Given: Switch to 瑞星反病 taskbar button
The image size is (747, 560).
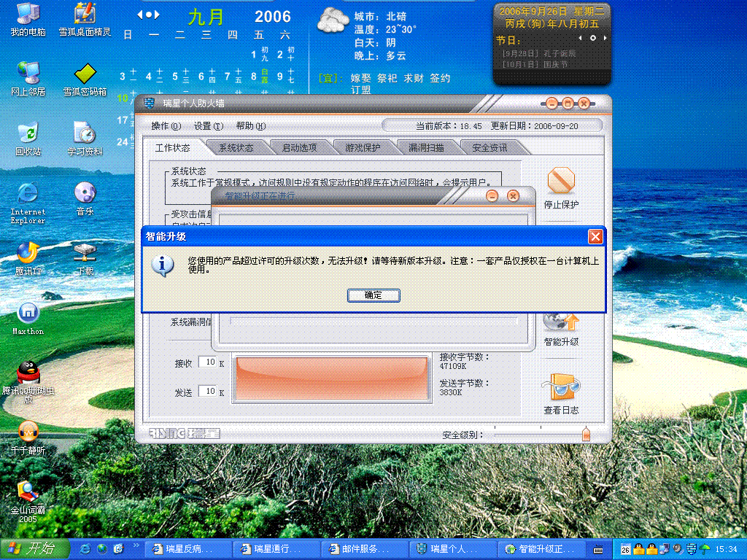Looking at the screenshot, I should 188,550.
